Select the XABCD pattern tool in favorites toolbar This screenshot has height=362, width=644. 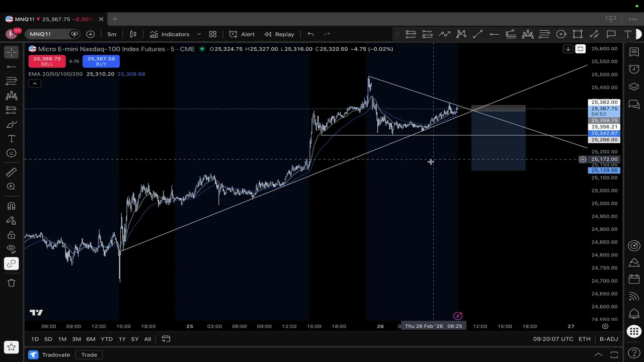pyautogui.click(x=461, y=34)
